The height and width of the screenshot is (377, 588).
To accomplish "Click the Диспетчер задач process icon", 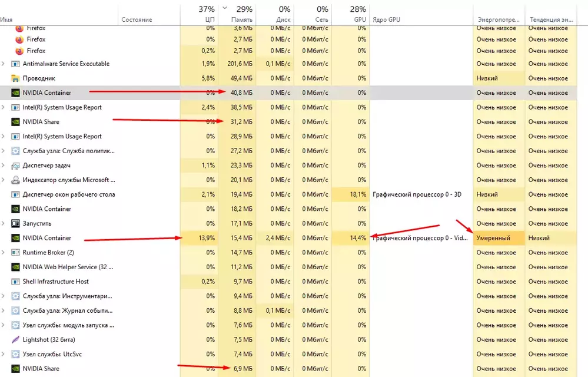I will (x=15, y=166).
